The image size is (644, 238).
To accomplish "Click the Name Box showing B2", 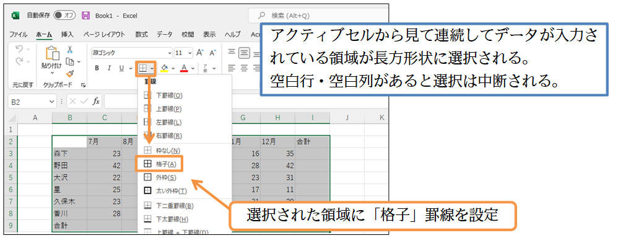I will click(x=32, y=101).
